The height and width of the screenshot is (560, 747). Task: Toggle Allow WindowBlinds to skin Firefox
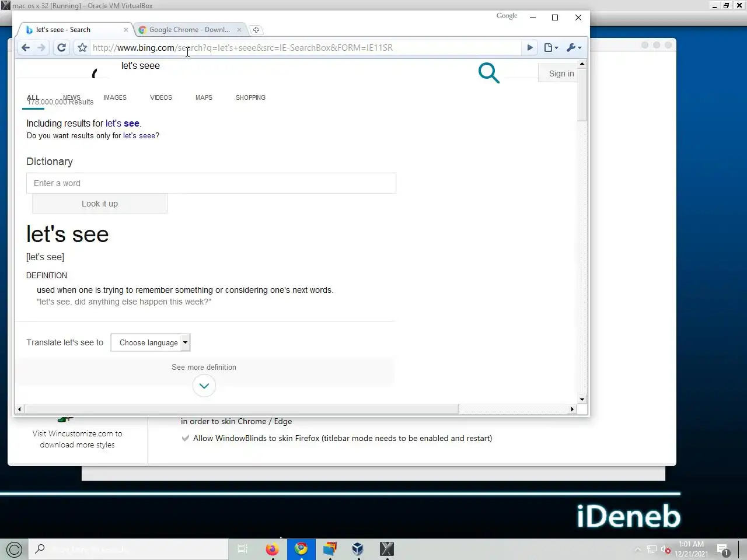click(186, 439)
